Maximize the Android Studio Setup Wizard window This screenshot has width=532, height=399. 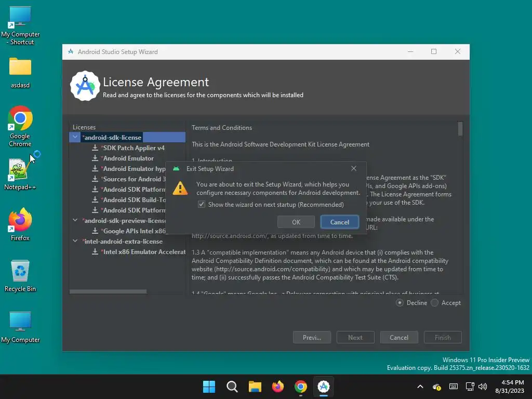[434, 51]
